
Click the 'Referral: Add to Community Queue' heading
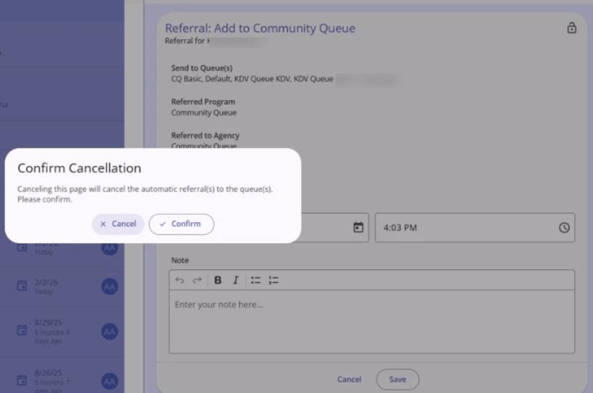tap(260, 28)
